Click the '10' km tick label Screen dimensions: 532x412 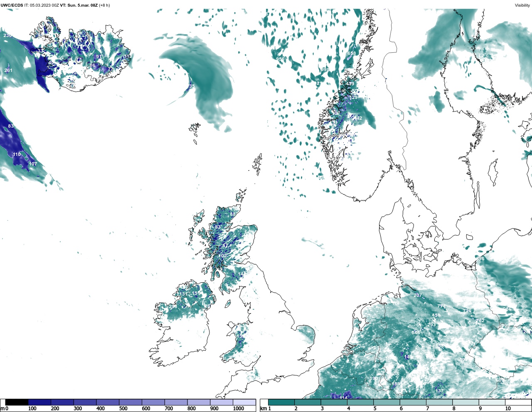[x=507, y=409]
